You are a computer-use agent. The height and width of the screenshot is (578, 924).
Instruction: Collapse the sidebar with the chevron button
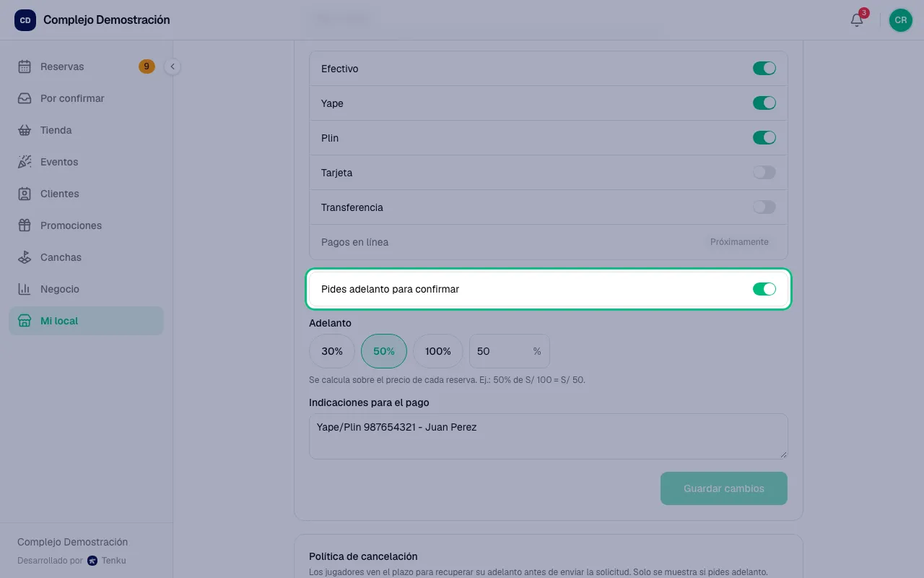click(x=172, y=66)
